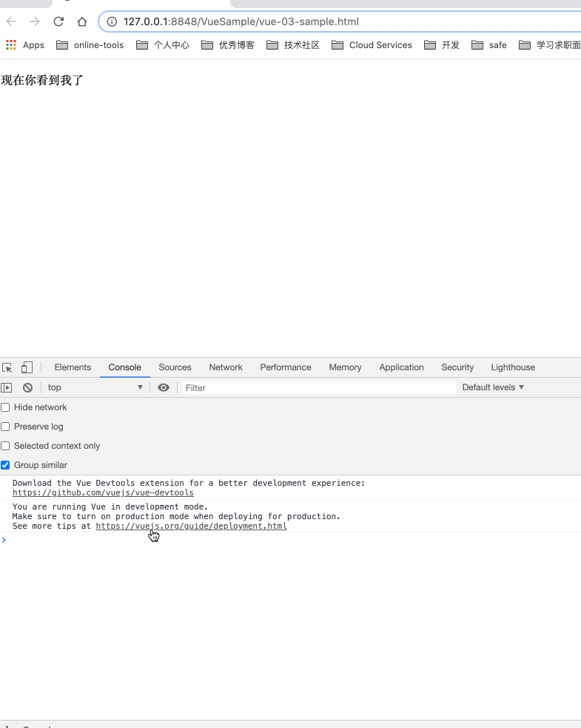This screenshot has height=728, width=581.
Task: Switch to the Sources tab
Action: 175,367
